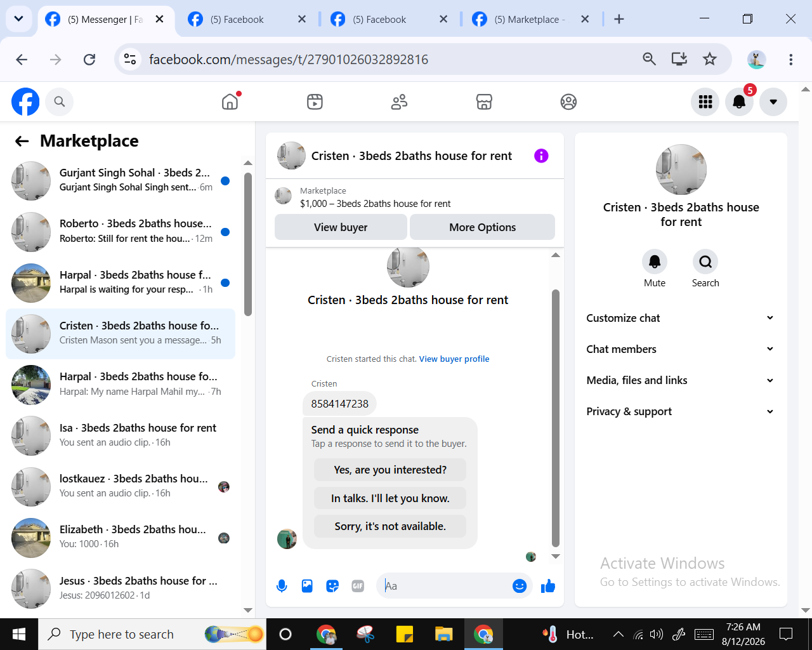Open Snipping Tool from the taskbar
The height and width of the screenshot is (650, 812).
pyautogui.click(x=365, y=634)
